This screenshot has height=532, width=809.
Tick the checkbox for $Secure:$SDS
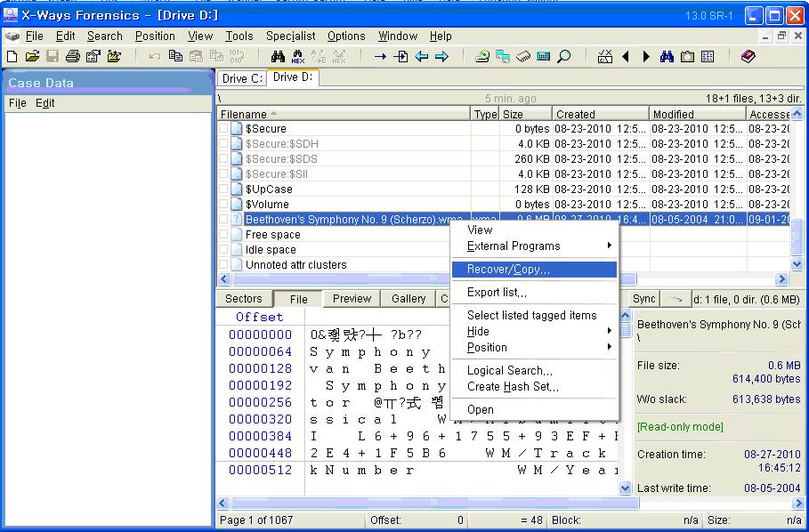223,158
